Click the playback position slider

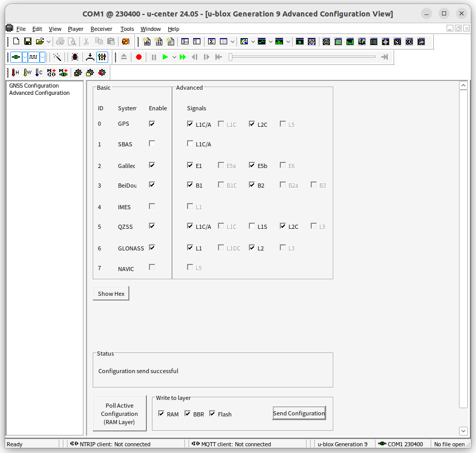304,57
